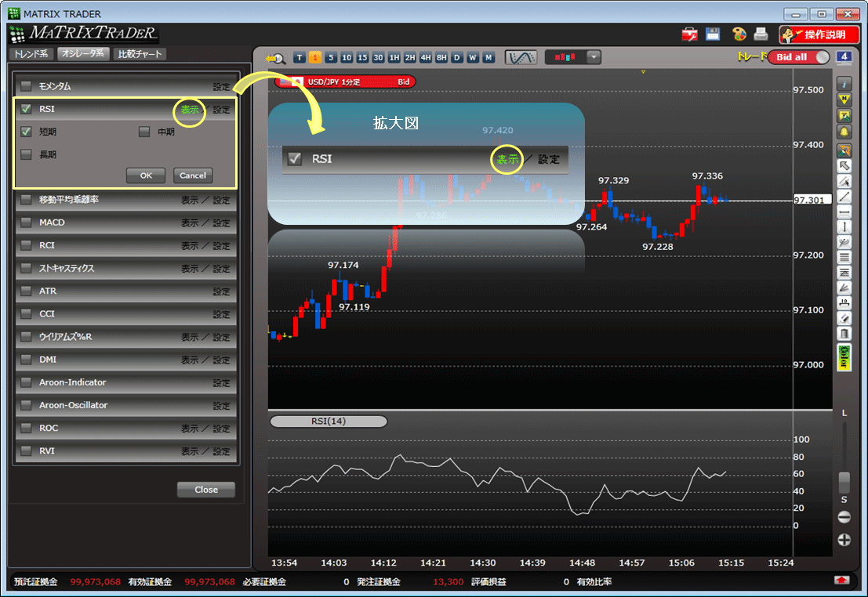
Task: Click OK in the RSI settings
Action: [x=146, y=175]
